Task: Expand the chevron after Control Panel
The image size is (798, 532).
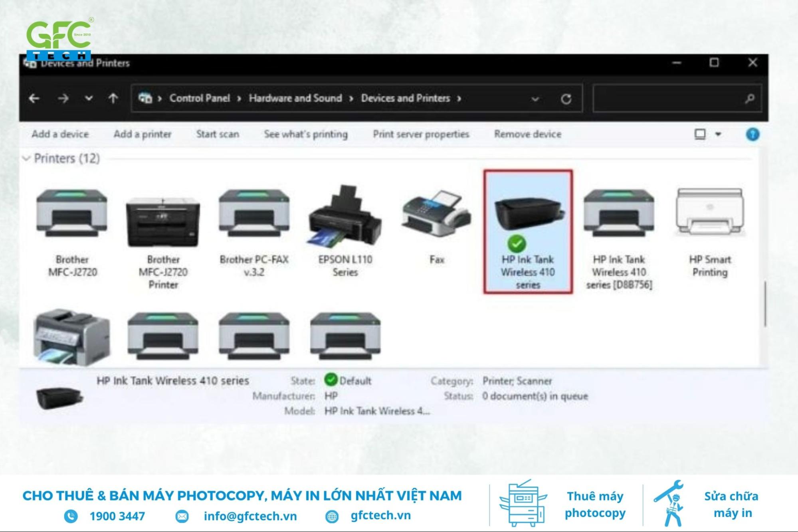Action: (239, 99)
